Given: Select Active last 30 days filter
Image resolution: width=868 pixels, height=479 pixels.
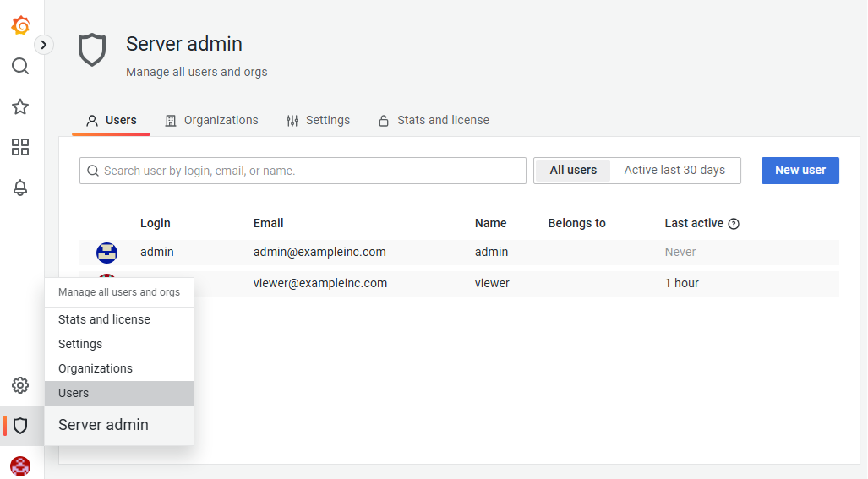Looking at the screenshot, I should click(674, 171).
